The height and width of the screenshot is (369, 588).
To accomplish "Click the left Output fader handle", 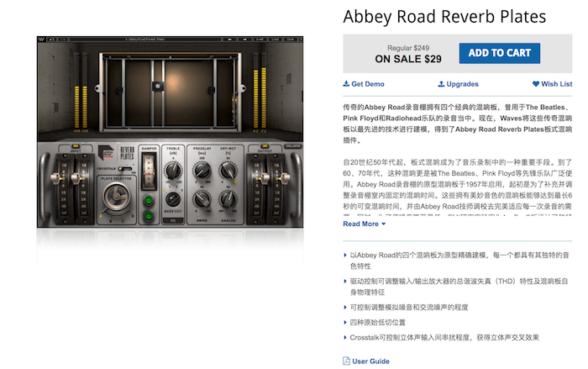I will point(265,178).
